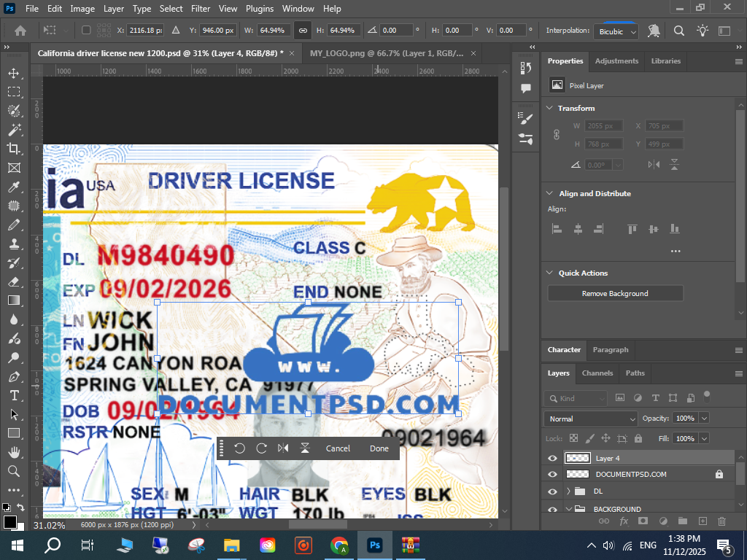The height and width of the screenshot is (560, 747).
Task: Click the foreground color swatch
Action: [9, 521]
